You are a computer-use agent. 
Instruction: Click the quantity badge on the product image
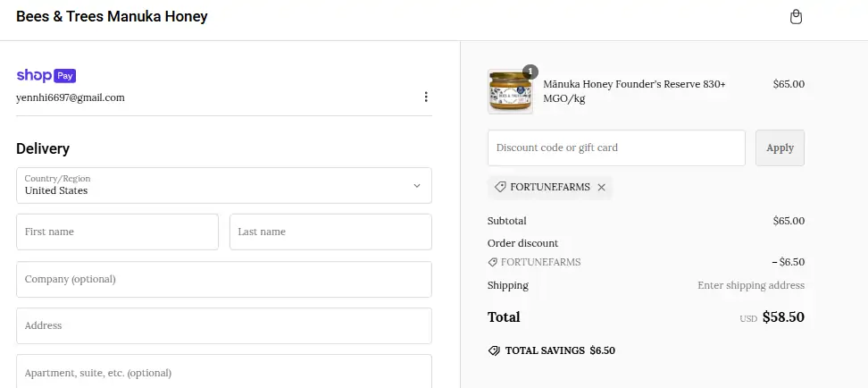pyautogui.click(x=530, y=72)
